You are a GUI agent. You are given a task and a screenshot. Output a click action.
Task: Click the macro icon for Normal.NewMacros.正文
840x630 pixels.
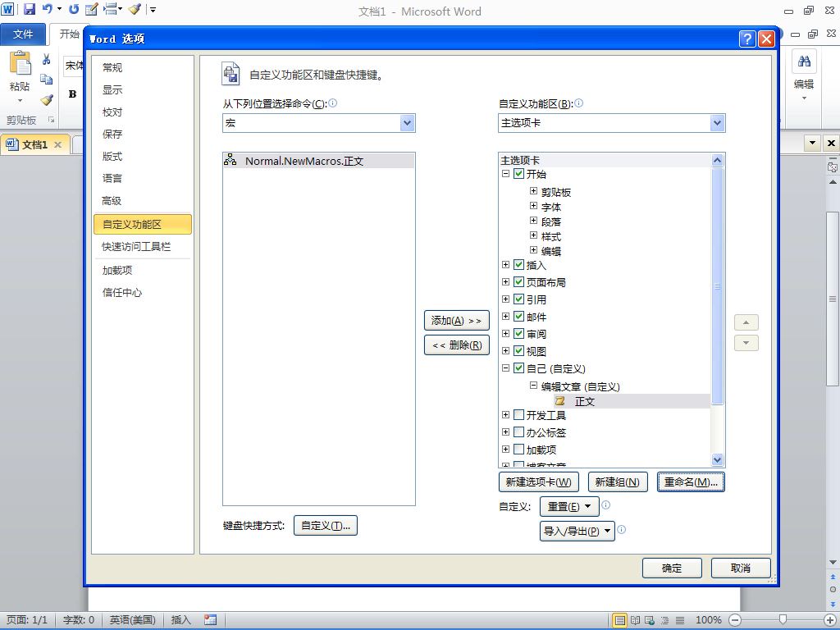pos(231,160)
